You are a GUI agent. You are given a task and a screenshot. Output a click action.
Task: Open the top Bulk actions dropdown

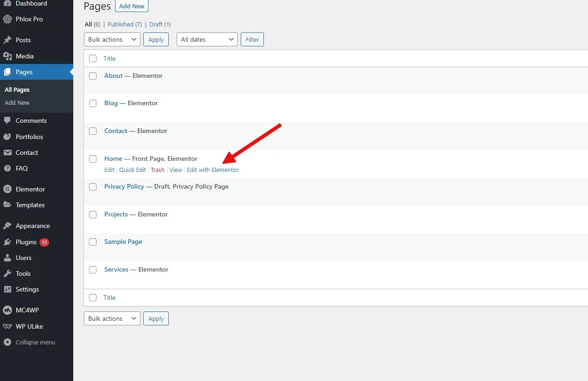click(112, 39)
